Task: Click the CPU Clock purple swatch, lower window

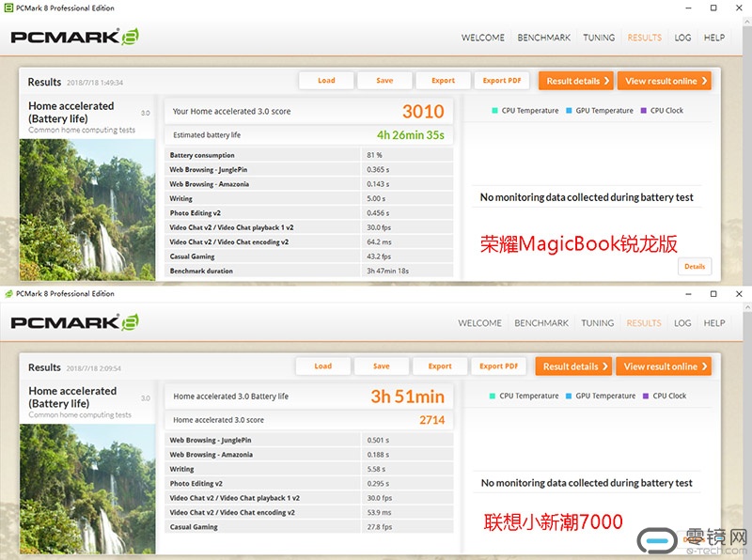Action: [x=646, y=396]
